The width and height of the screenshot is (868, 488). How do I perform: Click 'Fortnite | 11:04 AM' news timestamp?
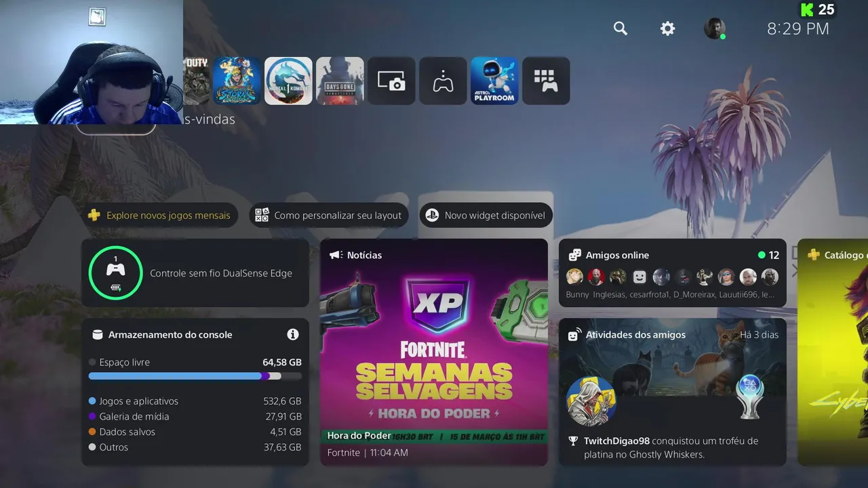tap(368, 453)
